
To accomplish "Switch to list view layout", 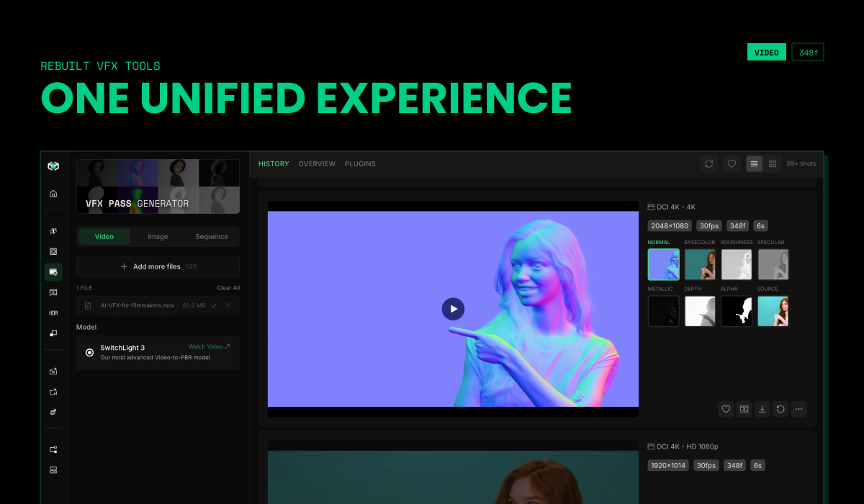I will [x=754, y=164].
